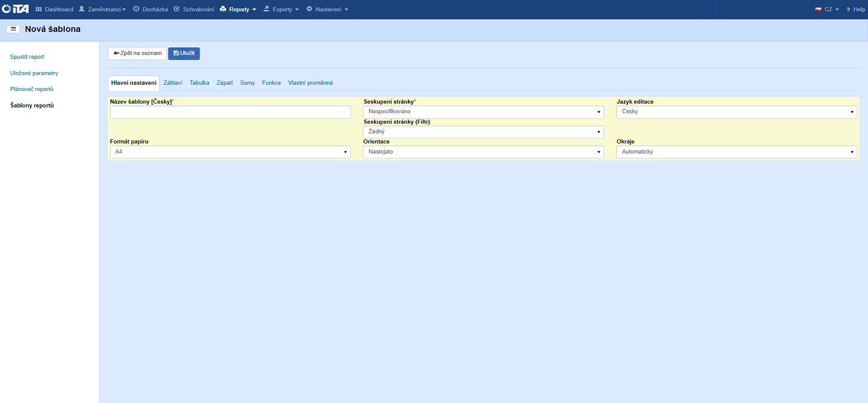Go to Schvalování in top navigation
This screenshot has width=868, height=403.
[194, 9]
